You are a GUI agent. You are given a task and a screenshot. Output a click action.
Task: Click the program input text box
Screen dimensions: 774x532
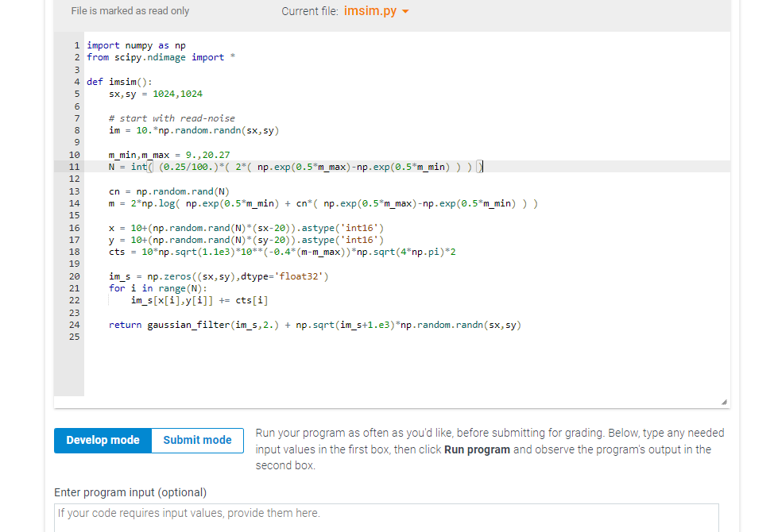385,513
